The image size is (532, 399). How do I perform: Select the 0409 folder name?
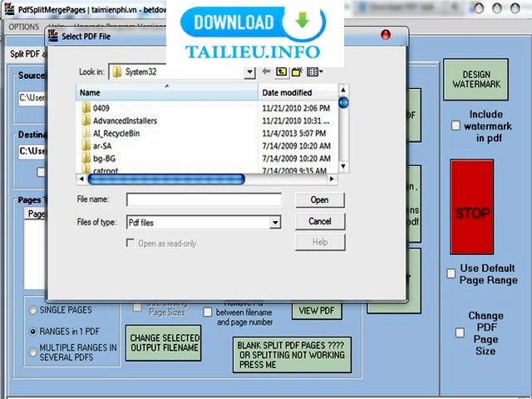101,108
